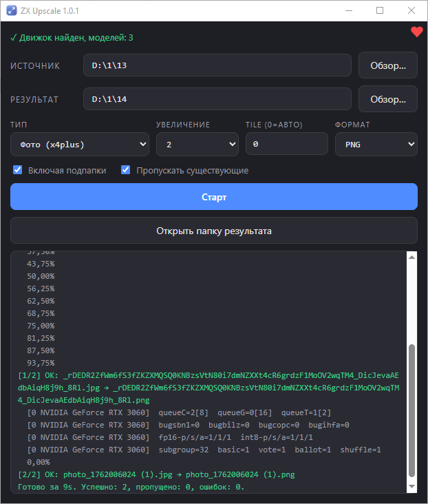The image size is (428, 504).
Task: Click log line 93,75%
Action: (x=41, y=363)
